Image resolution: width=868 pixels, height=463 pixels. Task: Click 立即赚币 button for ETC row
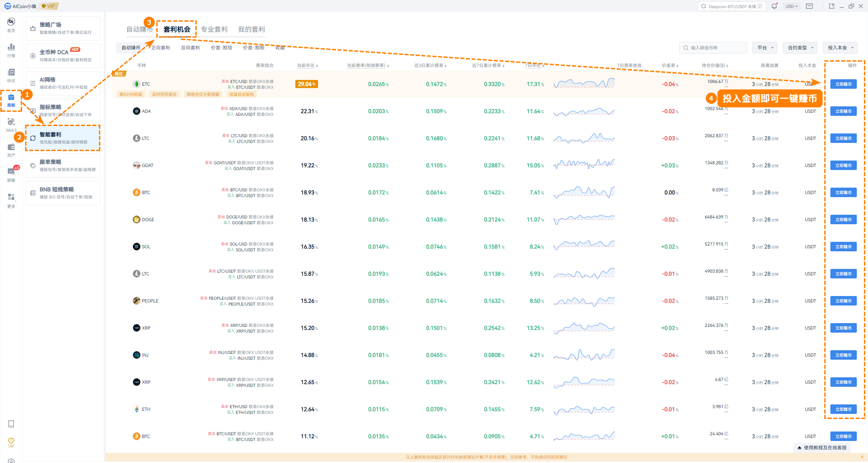(843, 84)
